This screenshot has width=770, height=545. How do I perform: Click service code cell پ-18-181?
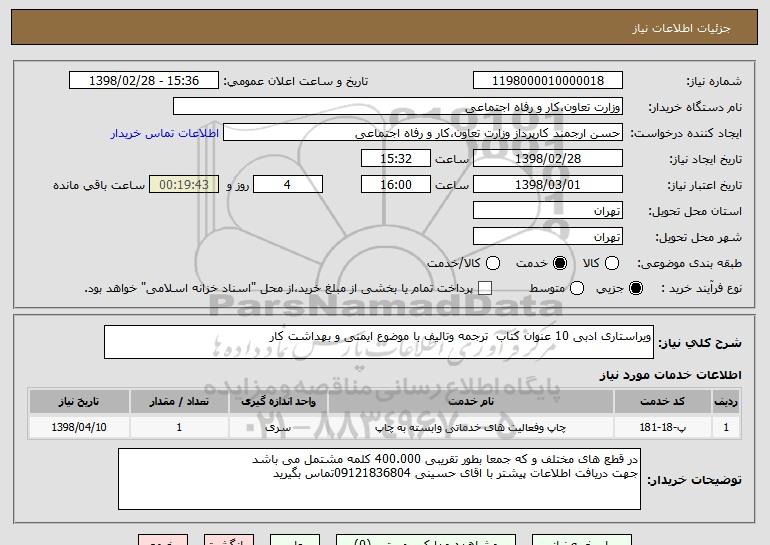click(662, 427)
